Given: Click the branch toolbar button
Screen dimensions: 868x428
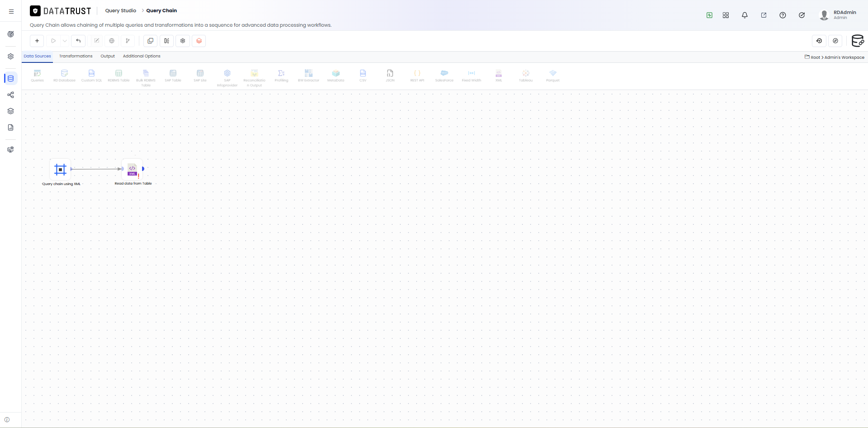Looking at the screenshot, I should (128, 41).
